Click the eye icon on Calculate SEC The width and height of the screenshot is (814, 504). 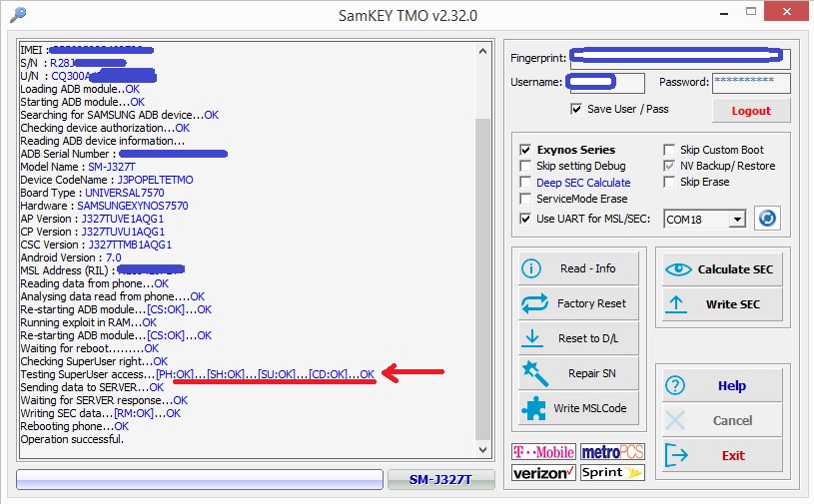pos(678,269)
